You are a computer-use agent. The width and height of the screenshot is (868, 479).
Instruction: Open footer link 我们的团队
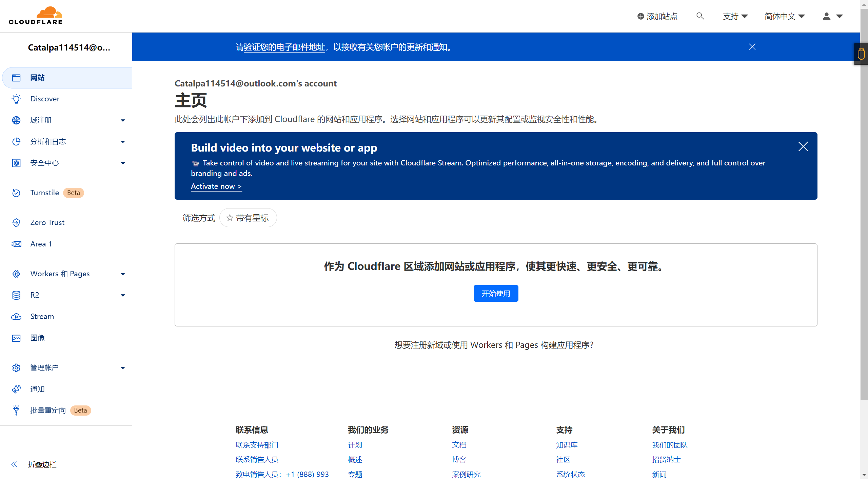(670, 445)
